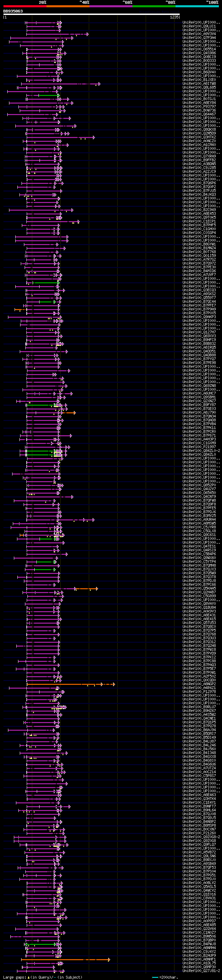
Task: Select the UniRef100_A8NHF1 label
Action: pos(199,959)
